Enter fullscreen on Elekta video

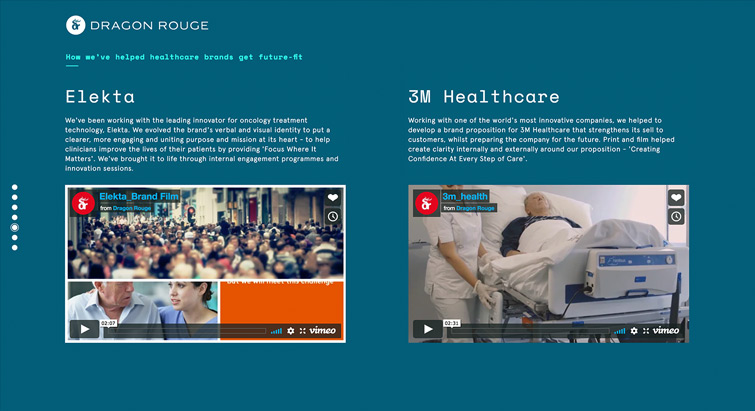click(x=303, y=331)
